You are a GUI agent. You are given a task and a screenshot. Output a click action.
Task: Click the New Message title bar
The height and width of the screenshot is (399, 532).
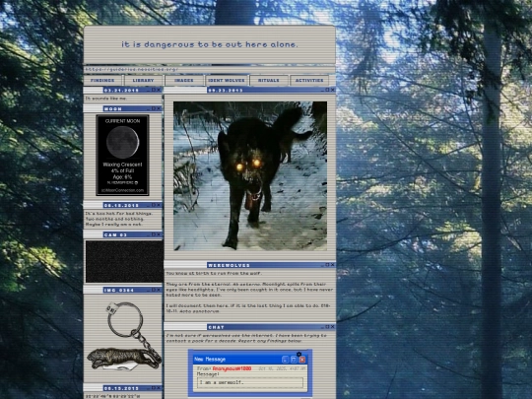pyautogui.click(x=250, y=360)
